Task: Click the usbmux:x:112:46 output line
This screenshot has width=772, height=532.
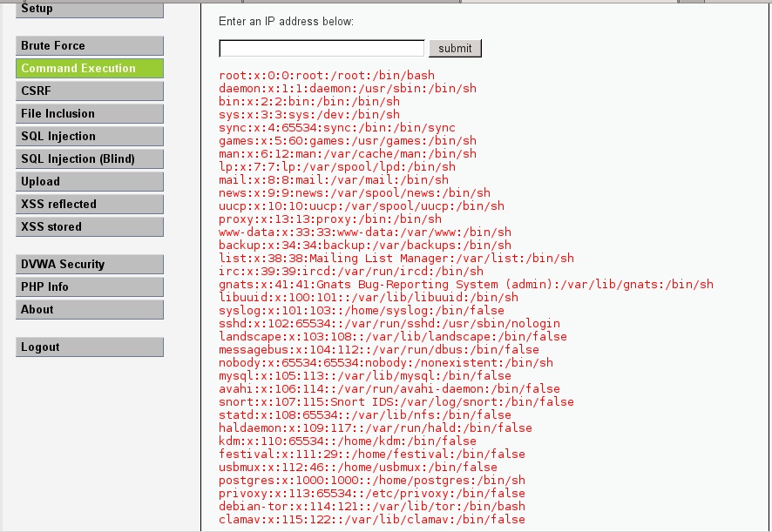Action: tap(358, 467)
